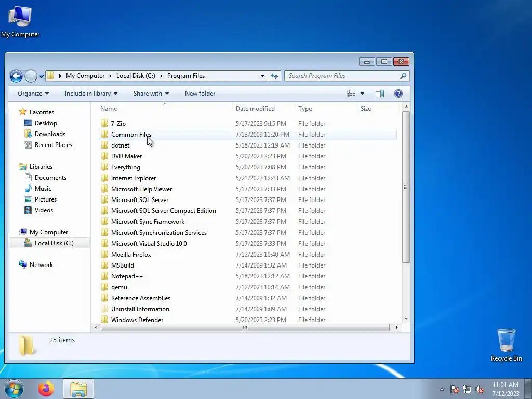Open the Music library

click(x=43, y=188)
